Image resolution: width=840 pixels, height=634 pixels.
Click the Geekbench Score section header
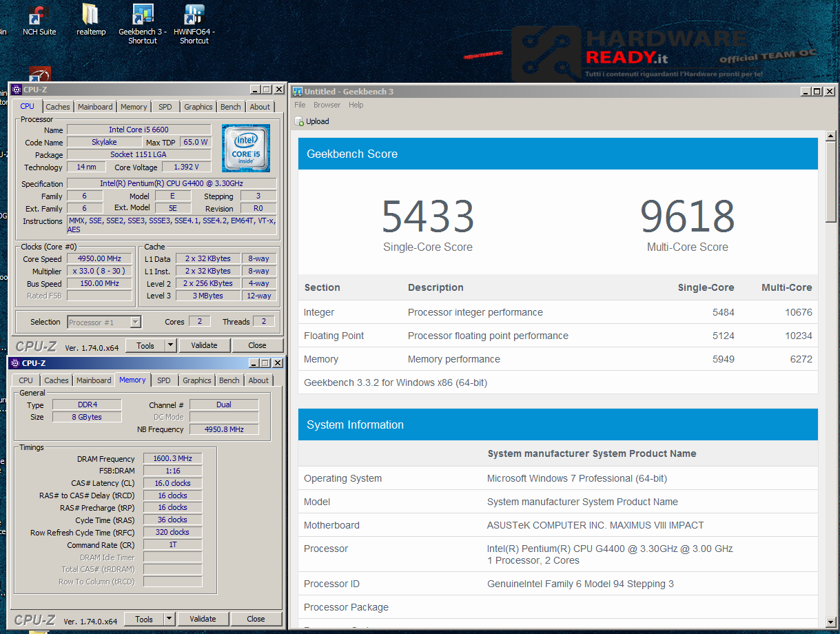click(x=558, y=154)
